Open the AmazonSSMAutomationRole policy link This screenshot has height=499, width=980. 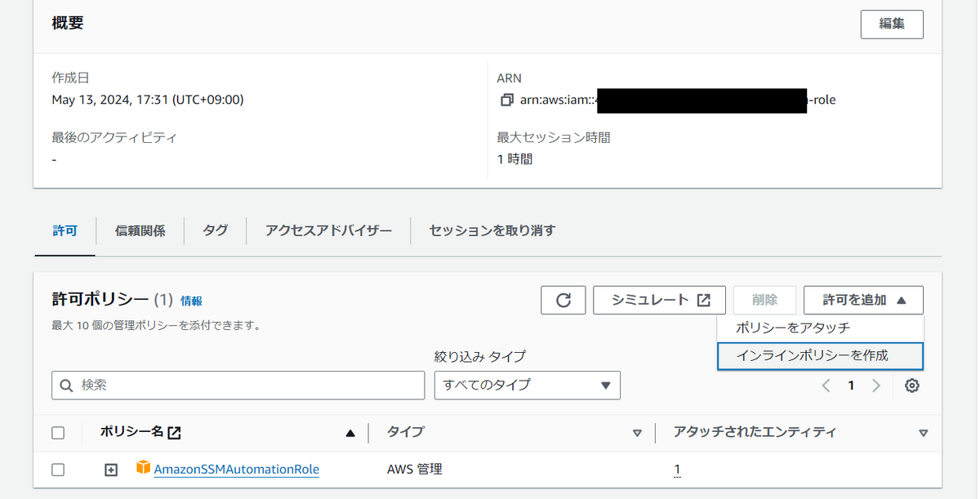pos(237,470)
